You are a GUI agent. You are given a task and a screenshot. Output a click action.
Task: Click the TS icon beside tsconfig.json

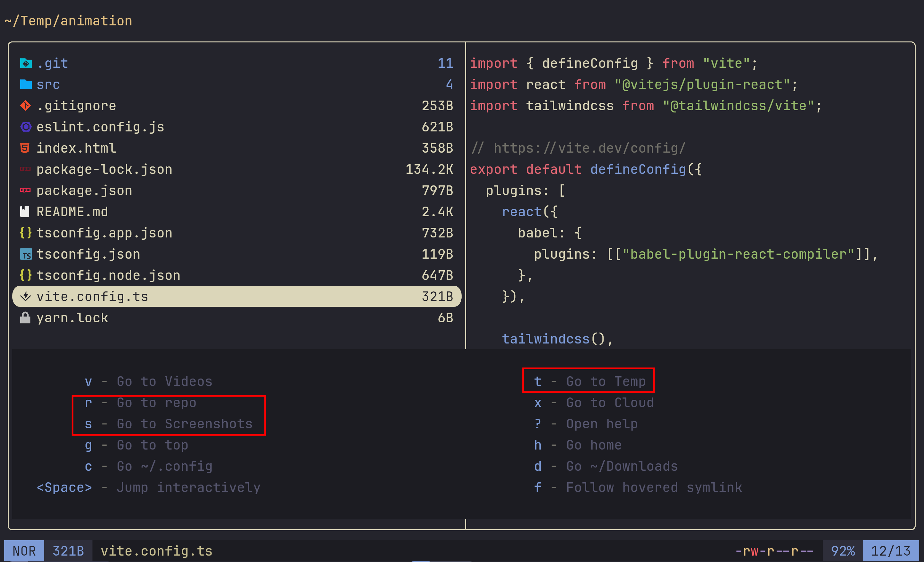point(25,254)
